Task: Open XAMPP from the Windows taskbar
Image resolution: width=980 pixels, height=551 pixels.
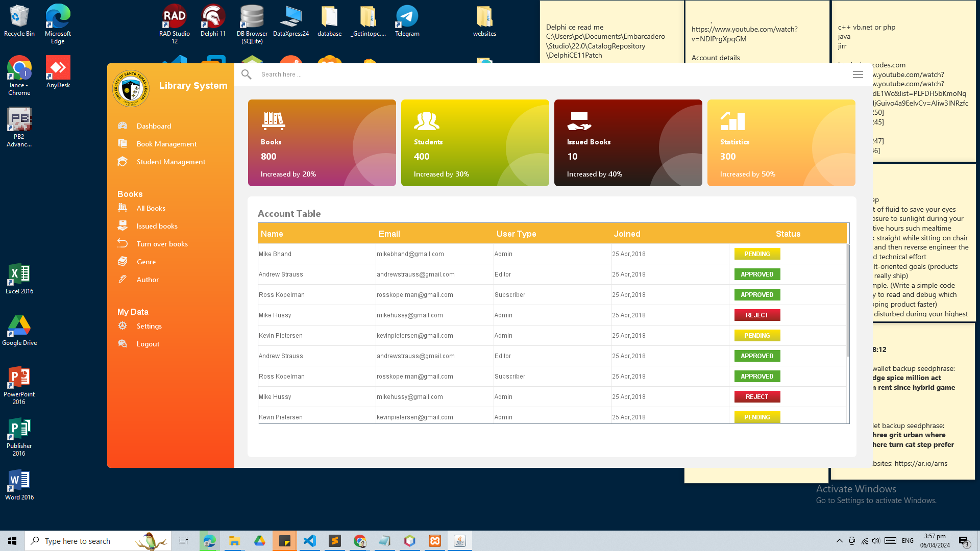Action: pyautogui.click(x=435, y=541)
